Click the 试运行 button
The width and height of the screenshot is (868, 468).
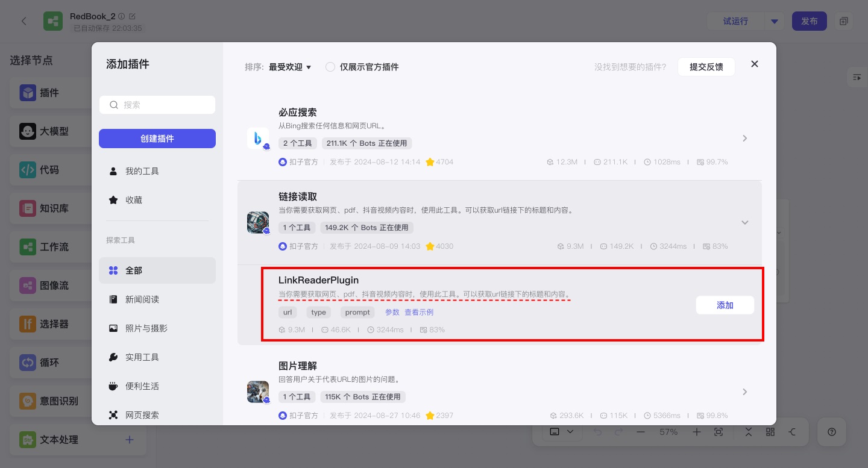[736, 21]
